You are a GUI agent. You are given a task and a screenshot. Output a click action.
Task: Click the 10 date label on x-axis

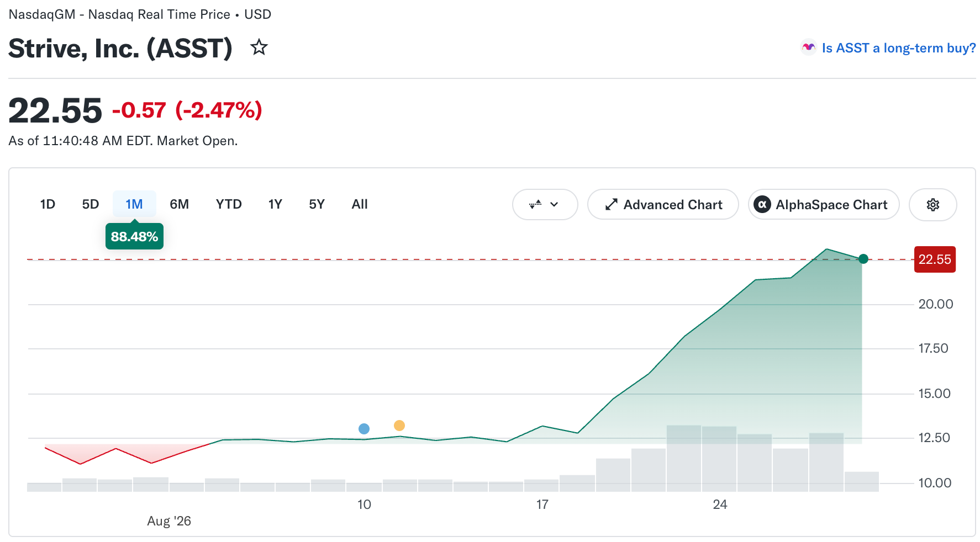coord(364,504)
